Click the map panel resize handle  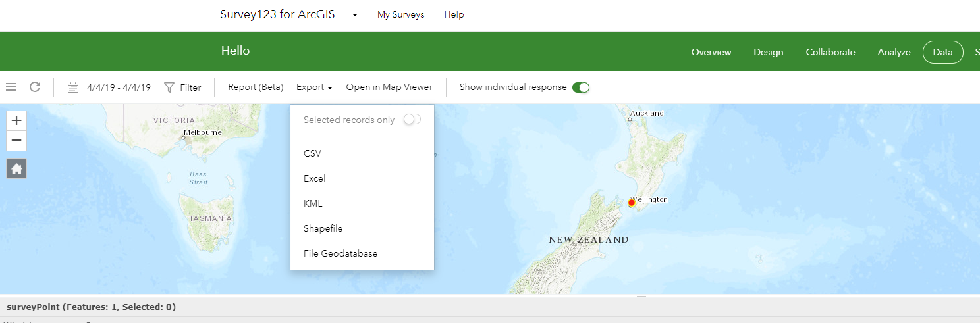(641, 296)
